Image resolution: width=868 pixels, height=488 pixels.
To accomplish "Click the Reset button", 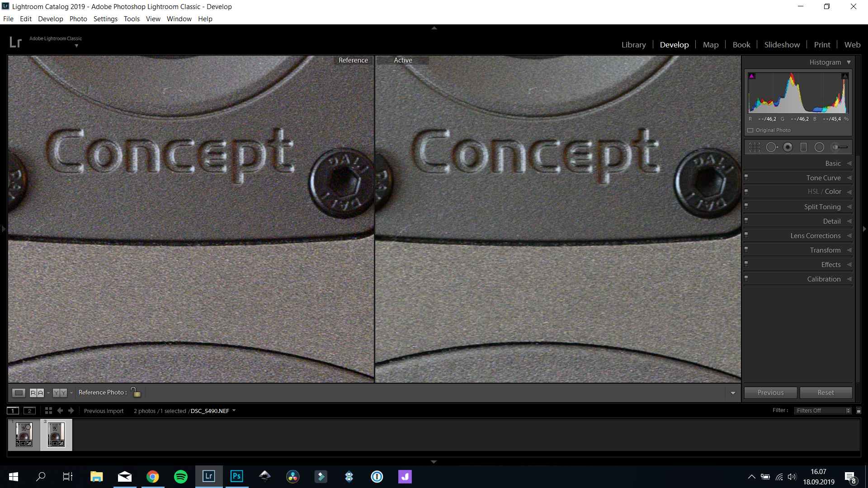I will [826, 393].
